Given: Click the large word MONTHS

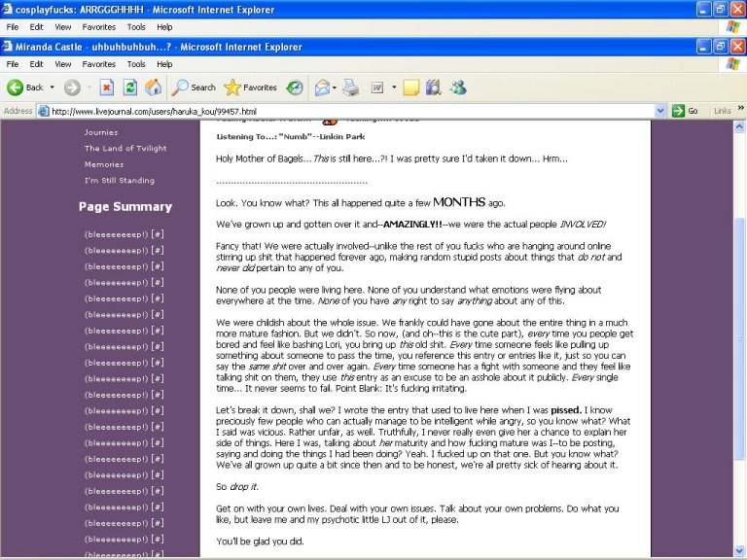Looking at the screenshot, I should pos(459,202).
